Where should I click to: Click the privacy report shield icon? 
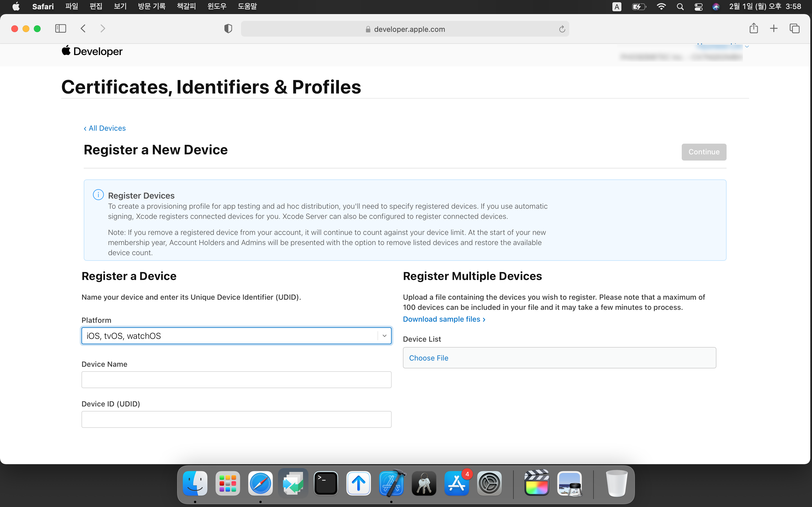click(228, 29)
